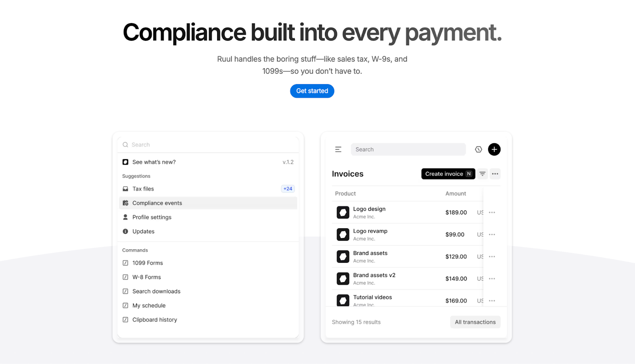The width and height of the screenshot is (635, 364).
Task: Open the Logo design invoice row
Action: point(416,212)
